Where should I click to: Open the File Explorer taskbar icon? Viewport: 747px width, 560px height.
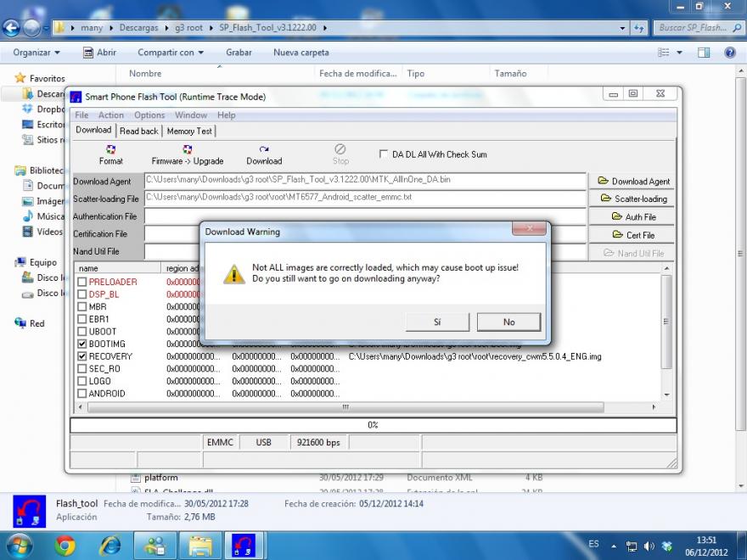[200, 546]
